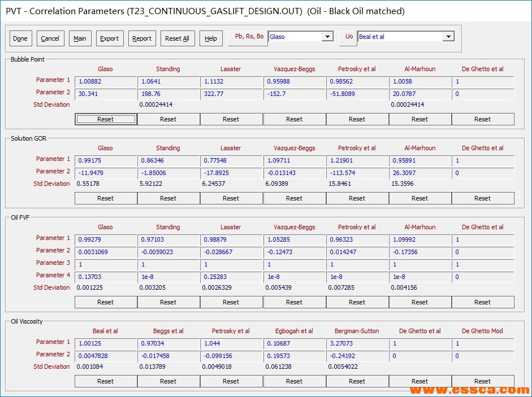This screenshot has height=397, width=532.
Task: Go to Main screen button
Action: point(80,38)
